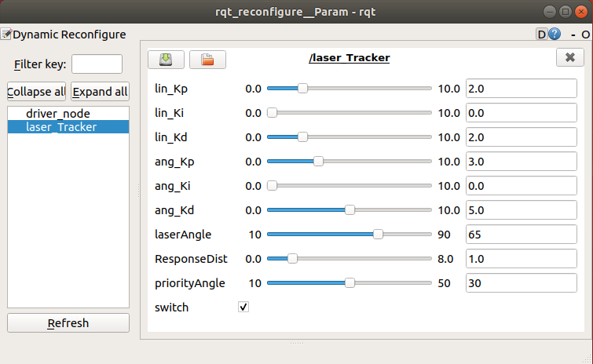
Task: Click the priorityAngle value field showing 30
Action: (x=522, y=283)
